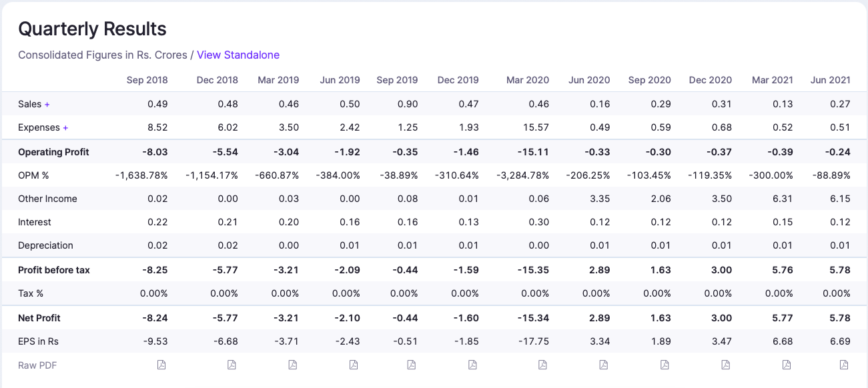This screenshot has height=388, width=868.
Task: Open the Jun 2021 raw PDF icon
Action: 844,365
